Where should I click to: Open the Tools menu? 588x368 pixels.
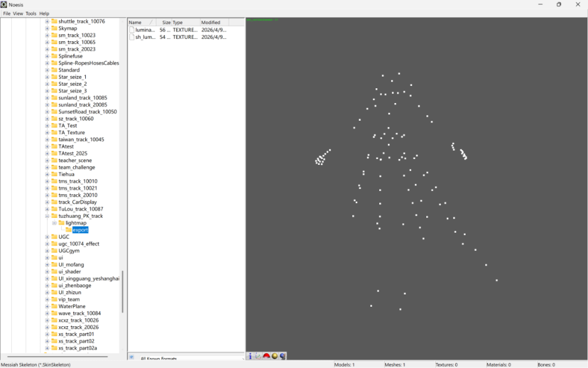[x=31, y=14]
